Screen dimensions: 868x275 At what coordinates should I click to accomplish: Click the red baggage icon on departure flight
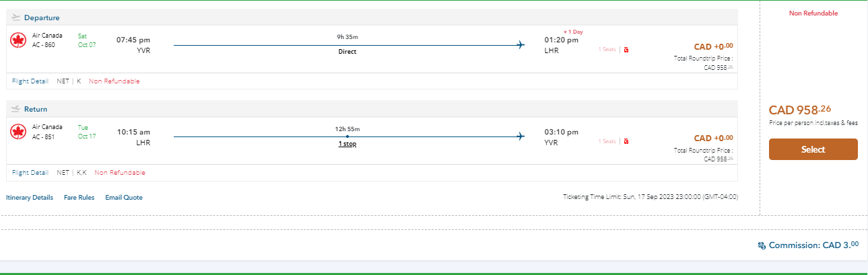coord(626,50)
